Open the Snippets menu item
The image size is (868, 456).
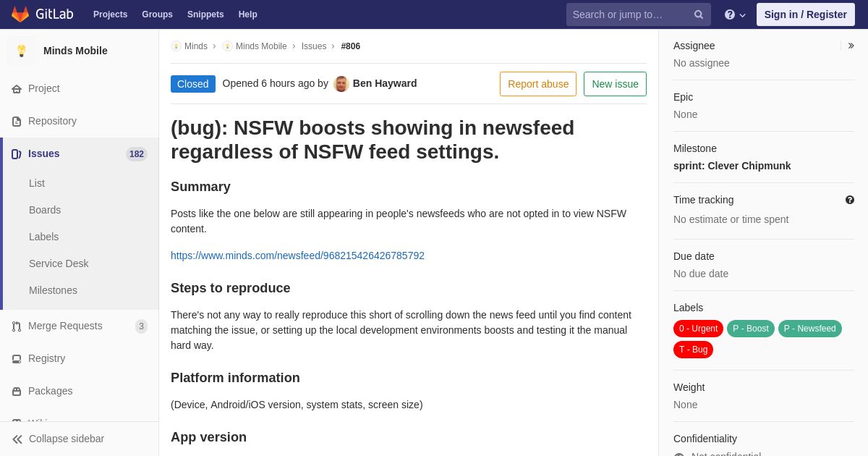point(205,14)
